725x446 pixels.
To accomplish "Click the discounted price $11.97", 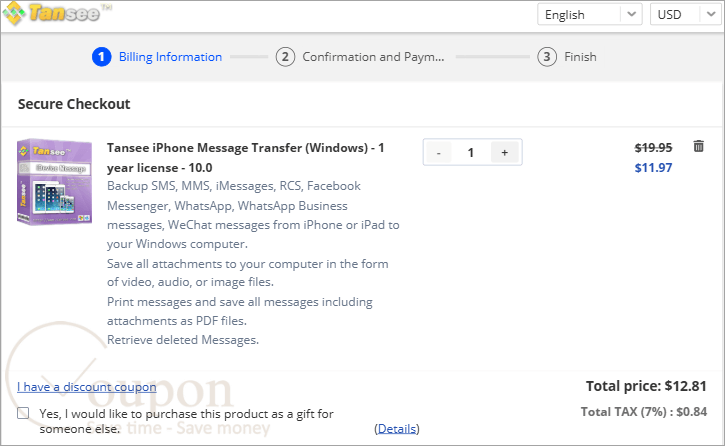I will 653,168.
